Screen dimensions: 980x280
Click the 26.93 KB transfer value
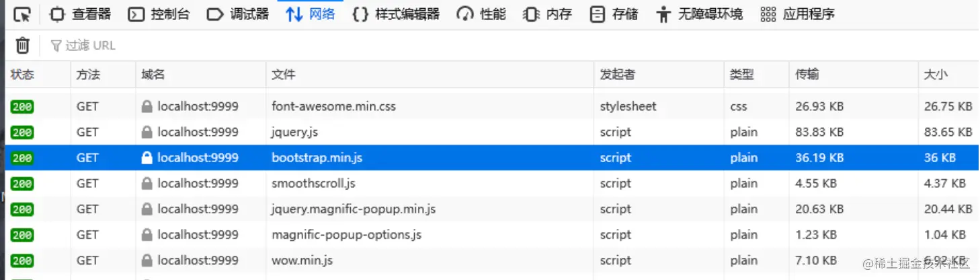pyautogui.click(x=819, y=106)
